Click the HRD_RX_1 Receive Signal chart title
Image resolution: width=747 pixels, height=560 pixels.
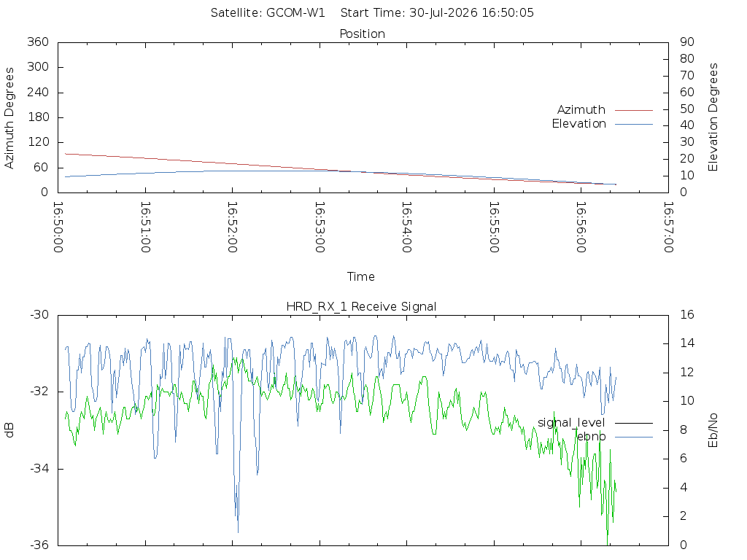pyautogui.click(x=361, y=307)
